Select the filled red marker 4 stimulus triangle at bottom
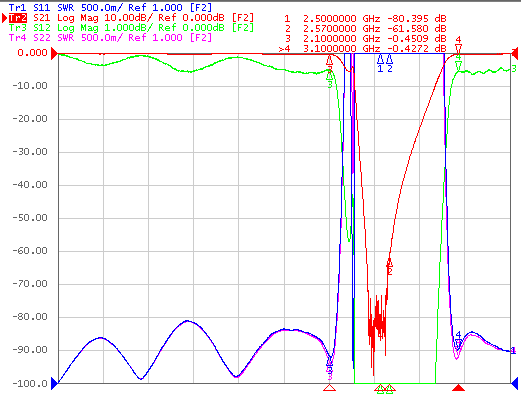This screenshot has height=394, width=521. [459, 387]
